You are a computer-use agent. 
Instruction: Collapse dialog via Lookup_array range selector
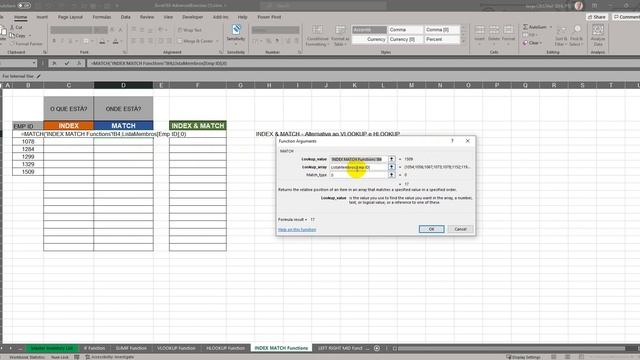[x=391, y=167]
